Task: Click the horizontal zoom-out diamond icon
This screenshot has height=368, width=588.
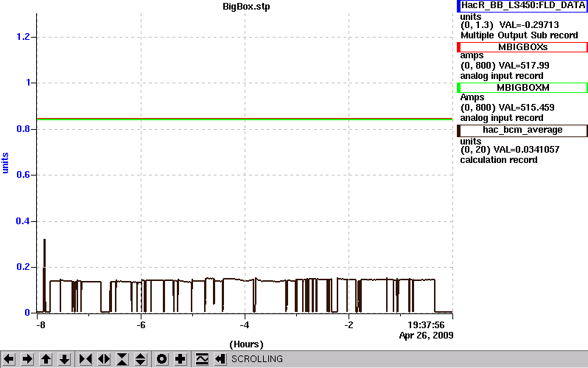Action: 104,359
